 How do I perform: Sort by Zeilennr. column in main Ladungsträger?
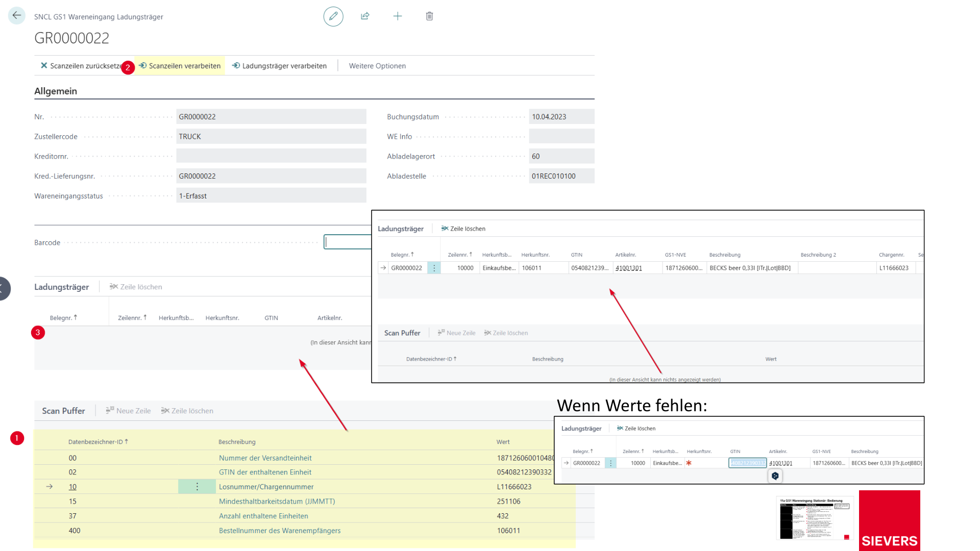(x=132, y=318)
